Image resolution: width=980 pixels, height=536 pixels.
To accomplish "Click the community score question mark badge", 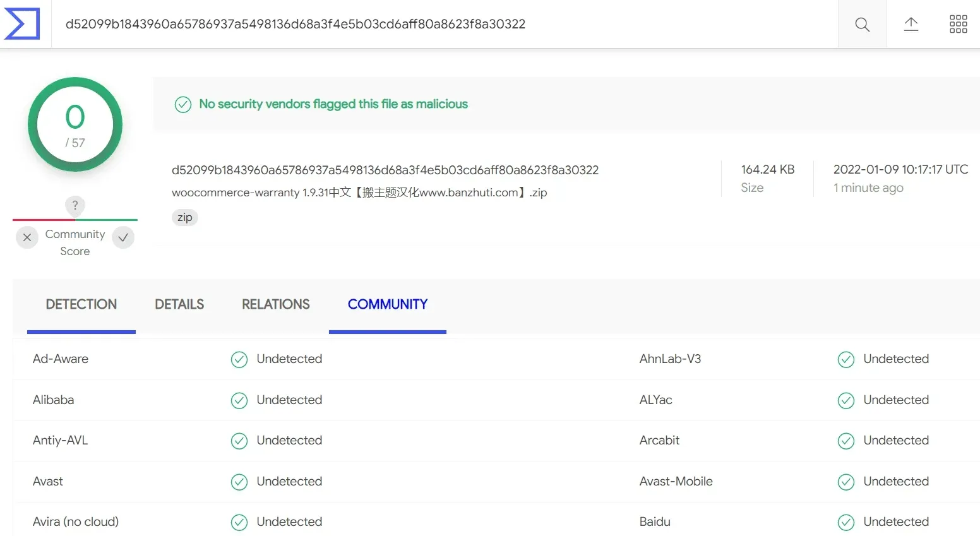I will click(75, 205).
